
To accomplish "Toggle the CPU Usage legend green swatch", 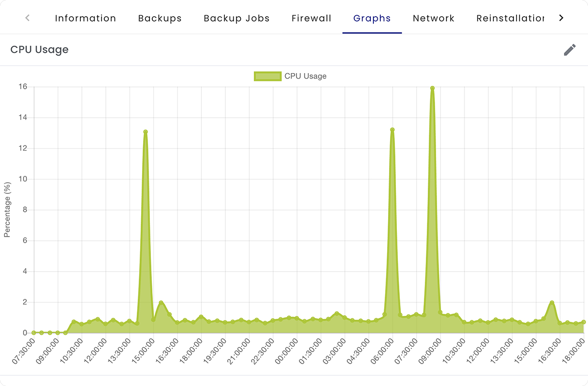I will coord(268,76).
